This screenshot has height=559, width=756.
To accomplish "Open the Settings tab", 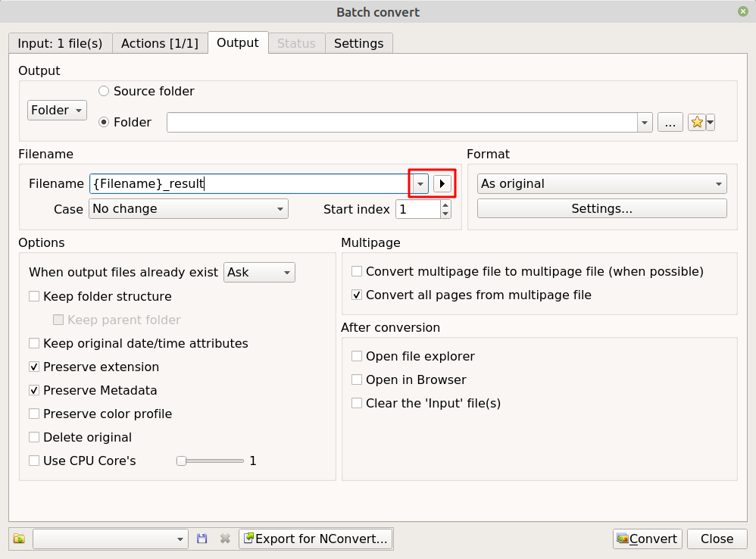I will click(x=358, y=43).
